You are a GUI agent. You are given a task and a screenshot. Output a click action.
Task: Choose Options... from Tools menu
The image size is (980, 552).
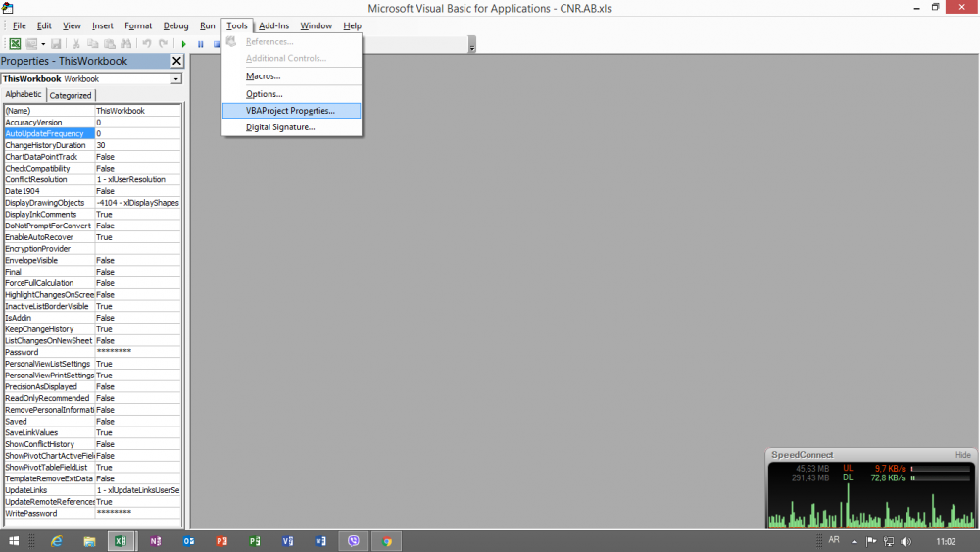(x=292, y=94)
